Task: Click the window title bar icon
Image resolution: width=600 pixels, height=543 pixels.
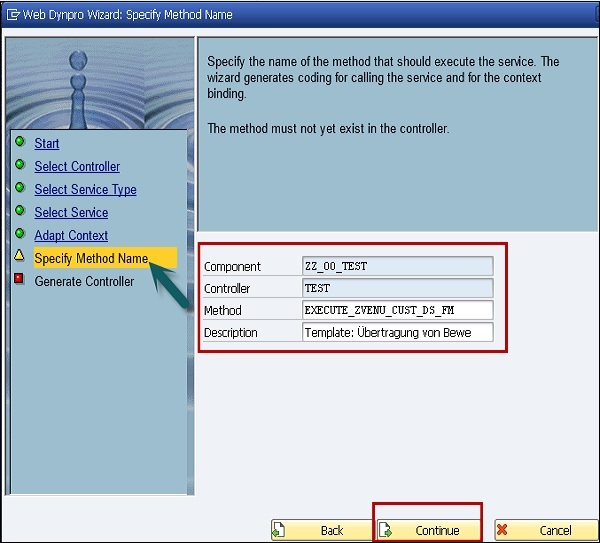Action: click(13, 15)
